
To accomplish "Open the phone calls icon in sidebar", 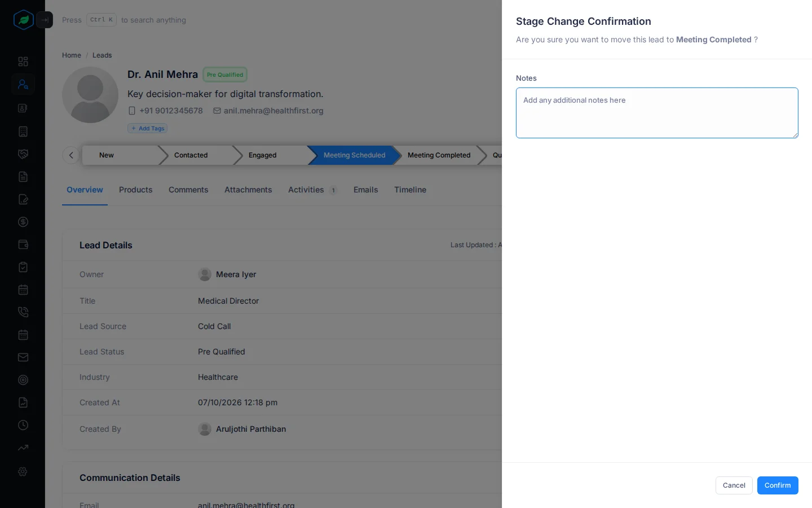I will 23,312.
